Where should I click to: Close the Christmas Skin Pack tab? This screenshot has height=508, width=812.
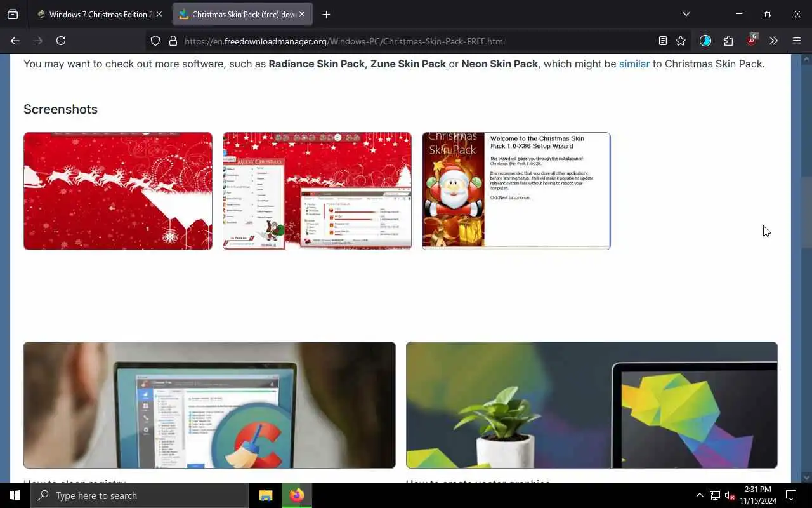tap(301, 14)
